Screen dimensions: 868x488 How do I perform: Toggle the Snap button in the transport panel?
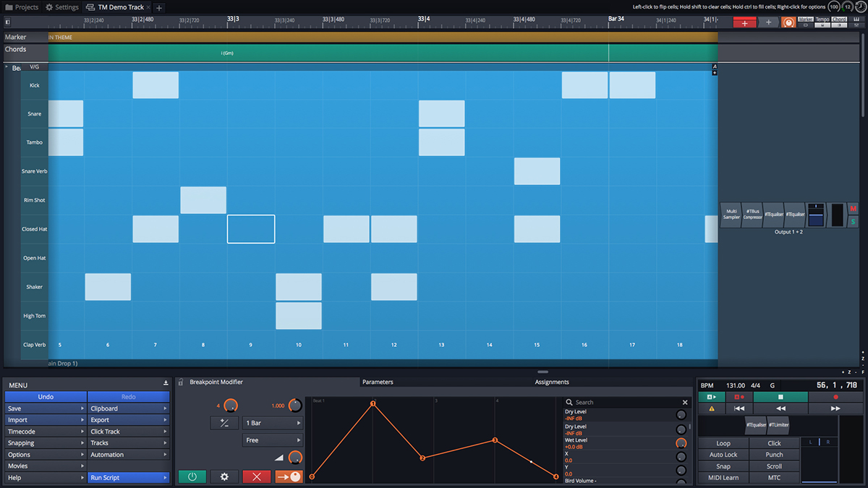coord(723,466)
